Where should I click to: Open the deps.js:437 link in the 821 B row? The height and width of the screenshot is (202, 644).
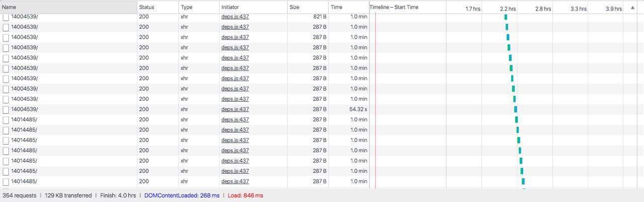(235, 17)
